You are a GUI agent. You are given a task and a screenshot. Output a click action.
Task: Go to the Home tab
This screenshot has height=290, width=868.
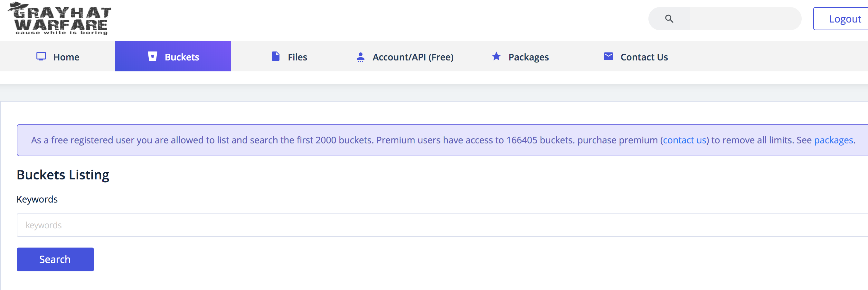pos(66,57)
